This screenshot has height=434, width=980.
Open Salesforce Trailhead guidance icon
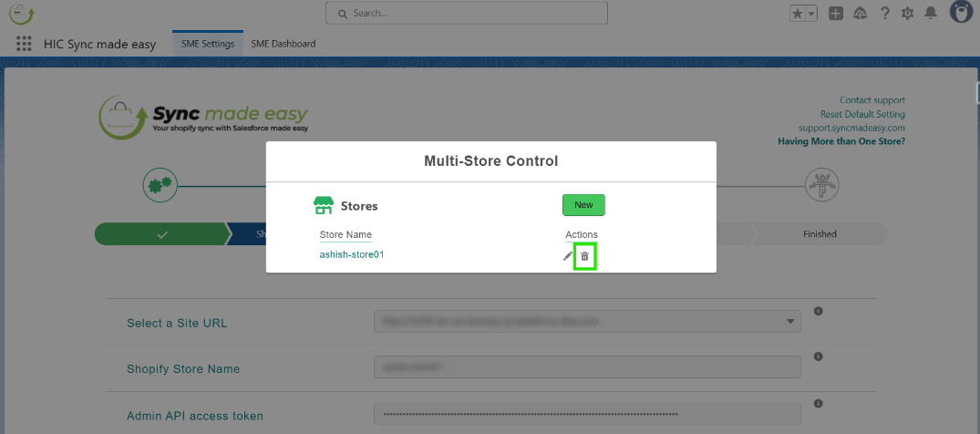pos(860,14)
